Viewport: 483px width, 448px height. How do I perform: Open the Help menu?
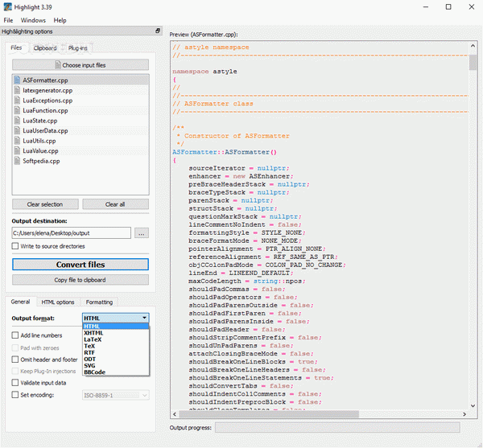(x=60, y=20)
